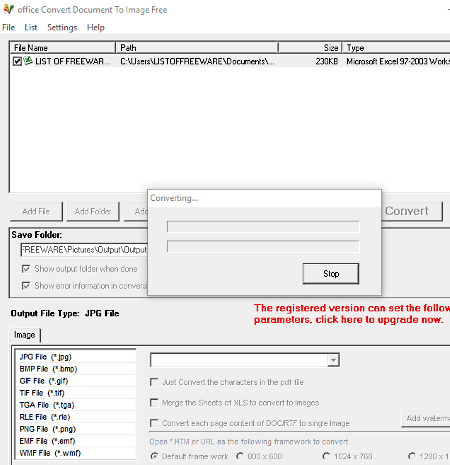Open the Settings menu
Viewport: 450px width, 465px height.
pos(62,27)
